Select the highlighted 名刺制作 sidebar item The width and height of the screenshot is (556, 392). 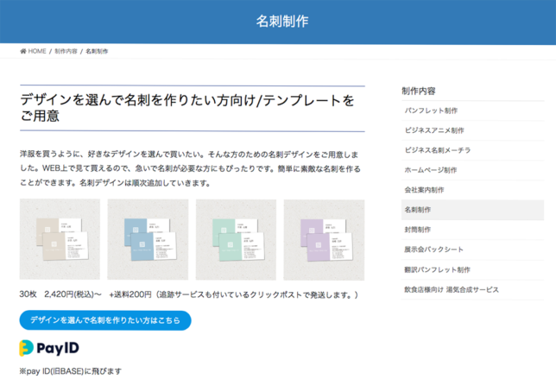pos(417,210)
